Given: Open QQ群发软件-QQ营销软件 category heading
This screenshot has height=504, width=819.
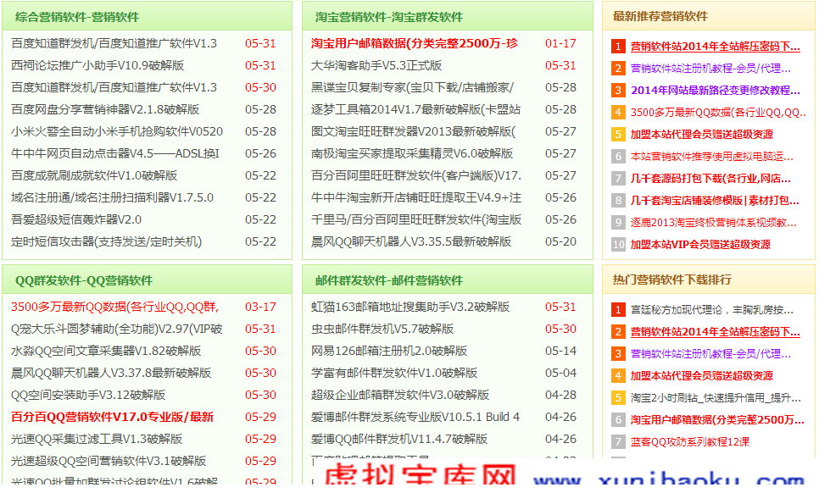Looking at the screenshot, I should pyautogui.click(x=84, y=280).
